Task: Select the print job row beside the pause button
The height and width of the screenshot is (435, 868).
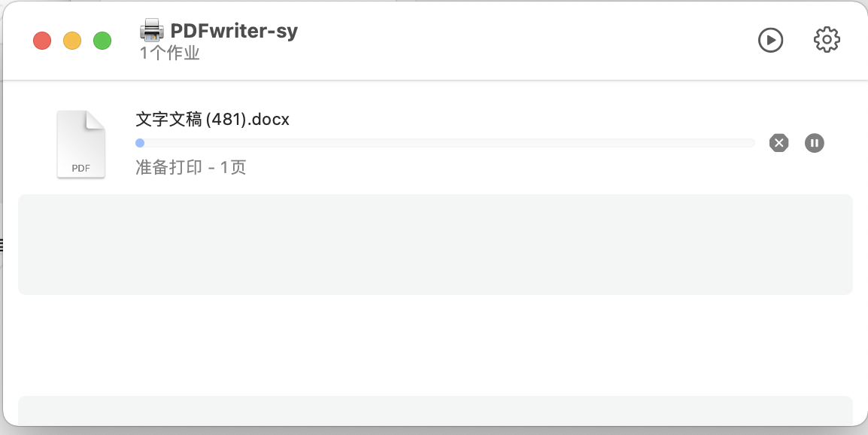Action: tap(435, 144)
